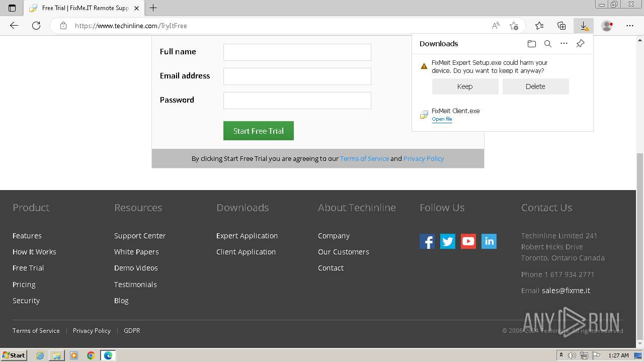Open Demo Videos footer link
This screenshot has width=644, height=362.
pos(136,268)
